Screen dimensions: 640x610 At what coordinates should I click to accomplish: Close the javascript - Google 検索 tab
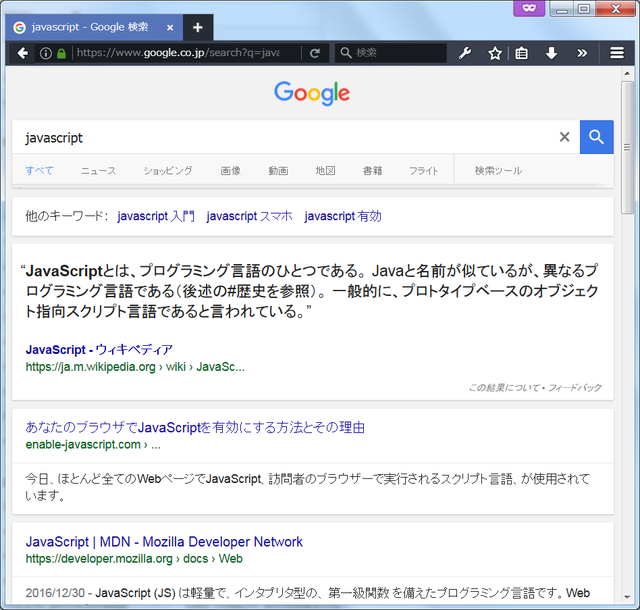click(x=170, y=28)
